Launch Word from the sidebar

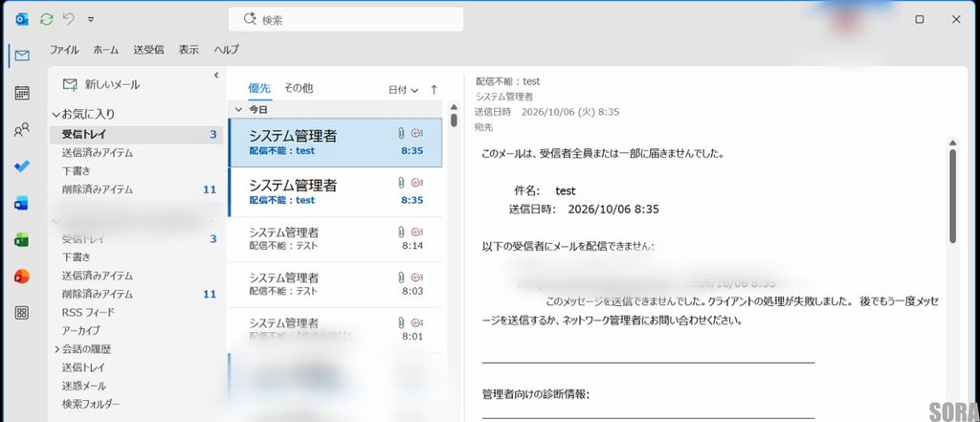point(22,203)
